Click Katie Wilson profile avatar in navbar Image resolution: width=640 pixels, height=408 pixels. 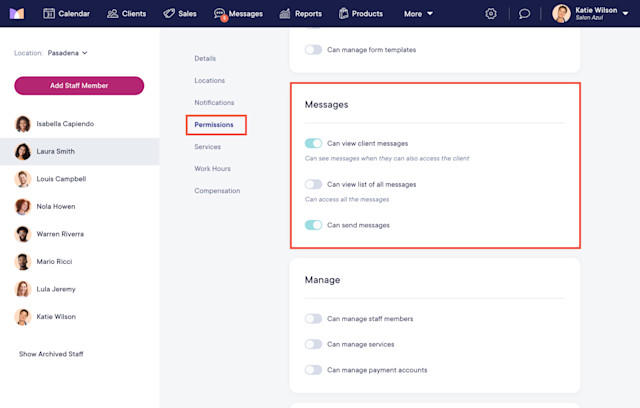(x=561, y=13)
